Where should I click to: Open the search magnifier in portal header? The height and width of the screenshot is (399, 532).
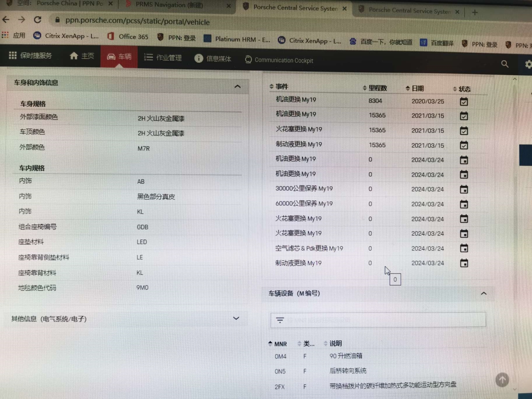[x=505, y=64]
